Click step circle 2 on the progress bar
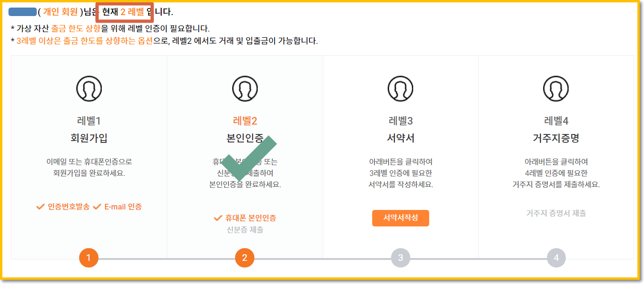This screenshot has height=284, width=644. coord(245,258)
